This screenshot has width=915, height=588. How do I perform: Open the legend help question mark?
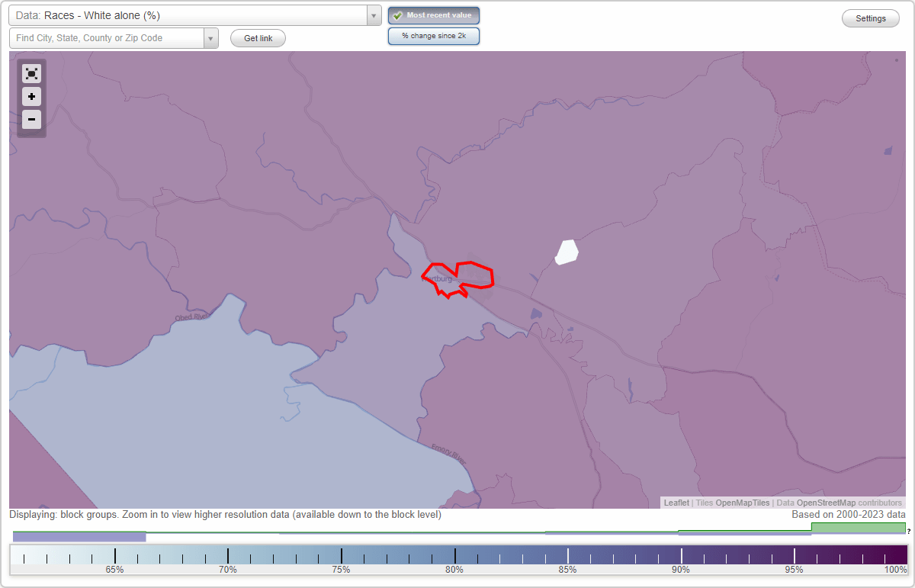tap(909, 532)
